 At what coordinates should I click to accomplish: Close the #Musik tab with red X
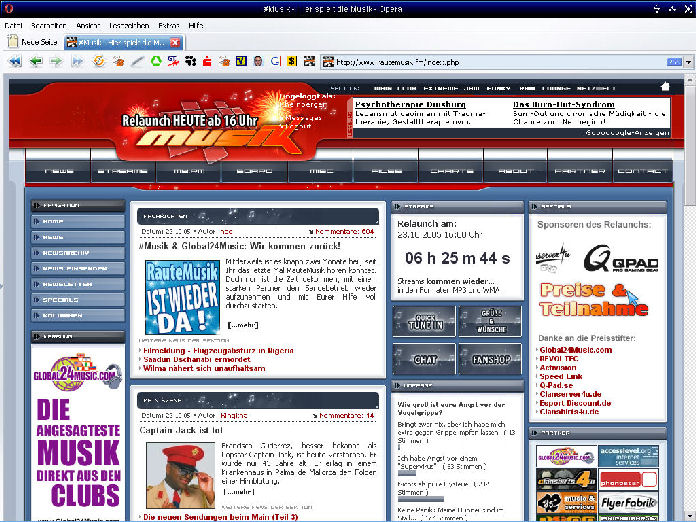click(175, 42)
